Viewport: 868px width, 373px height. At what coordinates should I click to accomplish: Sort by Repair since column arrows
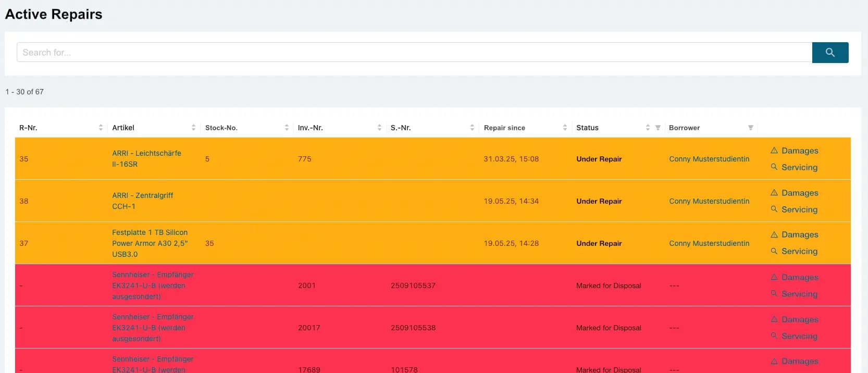click(565, 128)
